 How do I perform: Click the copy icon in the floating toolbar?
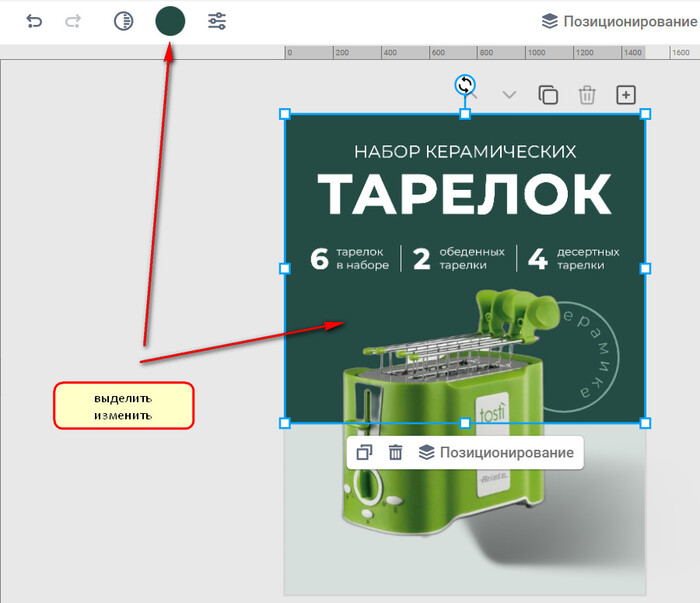365,452
